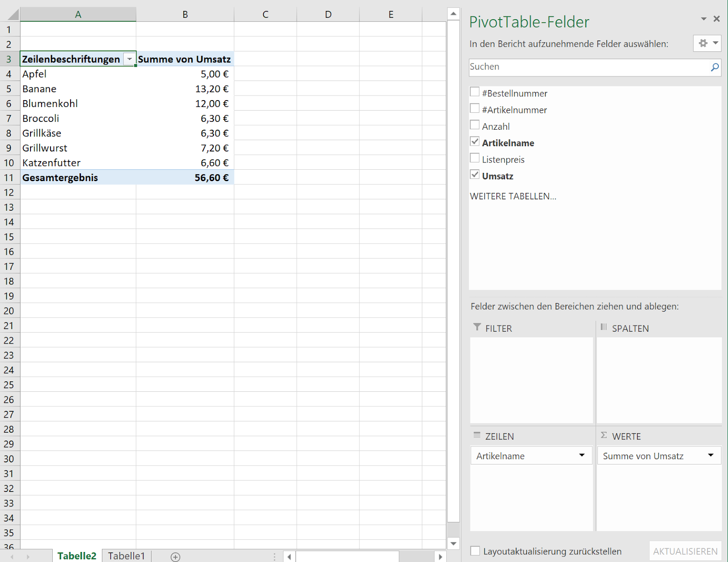Open Zeilenbeschriftungen filter dropdown
Screen dimensions: 728x562
point(129,59)
